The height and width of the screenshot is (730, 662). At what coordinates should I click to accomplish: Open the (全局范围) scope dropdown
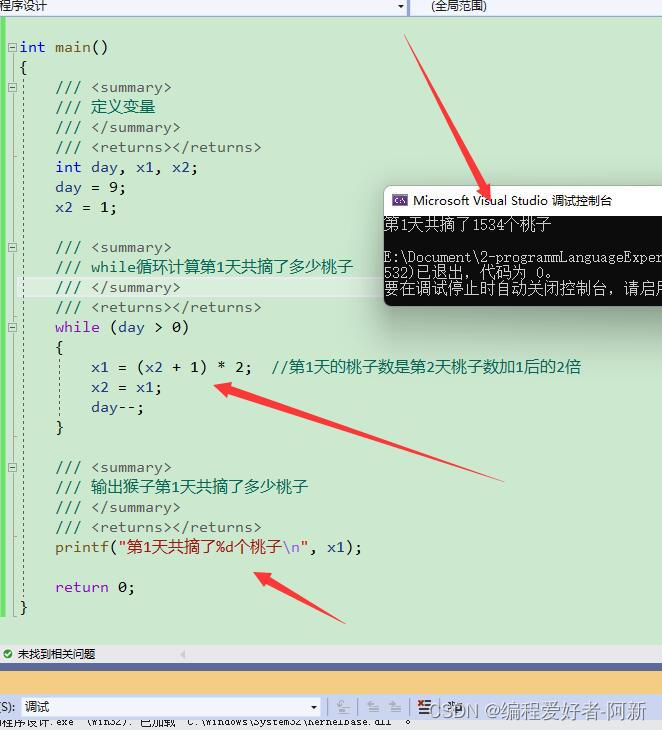click(535, 6)
